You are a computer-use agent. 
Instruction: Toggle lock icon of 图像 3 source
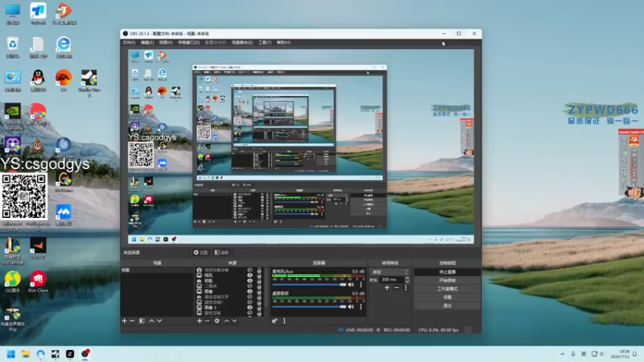point(259,307)
